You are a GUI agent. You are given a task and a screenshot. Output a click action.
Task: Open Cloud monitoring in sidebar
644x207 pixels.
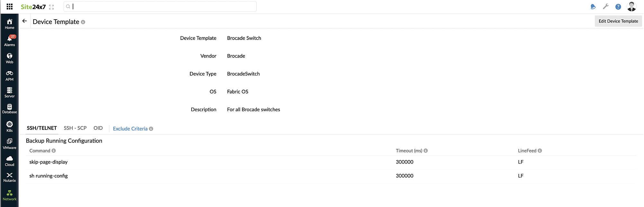pyautogui.click(x=10, y=161)
